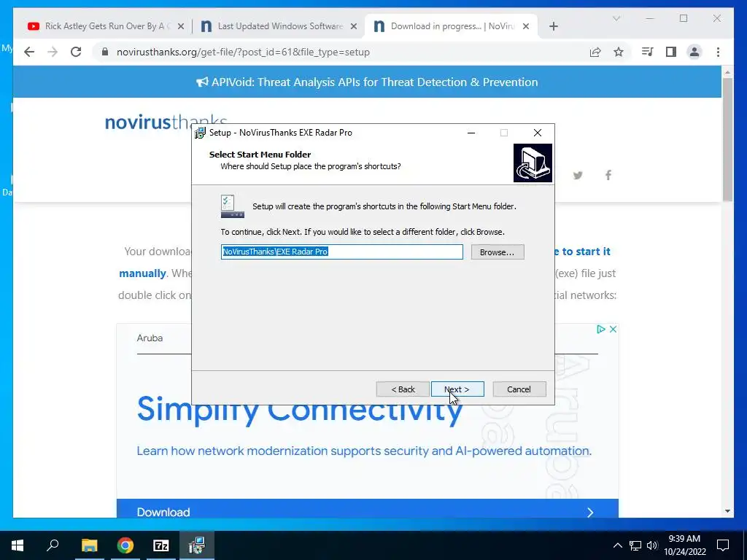Click the Setup installer taskbar icon

click(x=197, y=545)
